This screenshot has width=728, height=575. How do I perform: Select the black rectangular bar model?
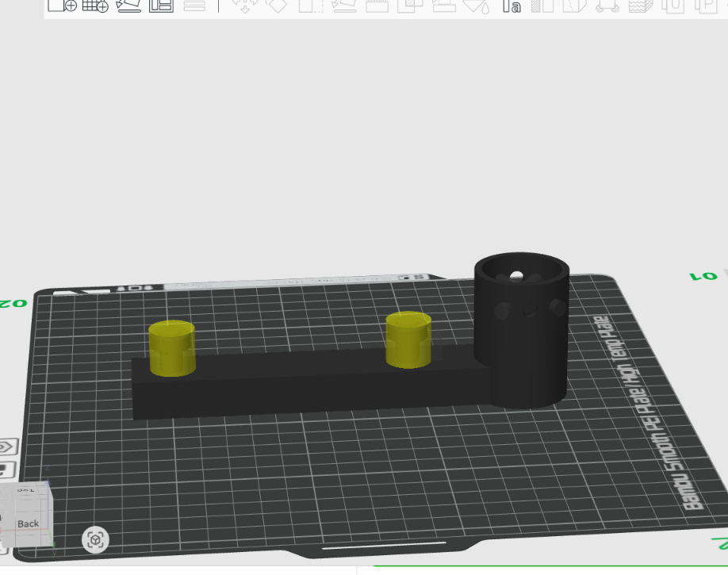click(x=311, y=383)
